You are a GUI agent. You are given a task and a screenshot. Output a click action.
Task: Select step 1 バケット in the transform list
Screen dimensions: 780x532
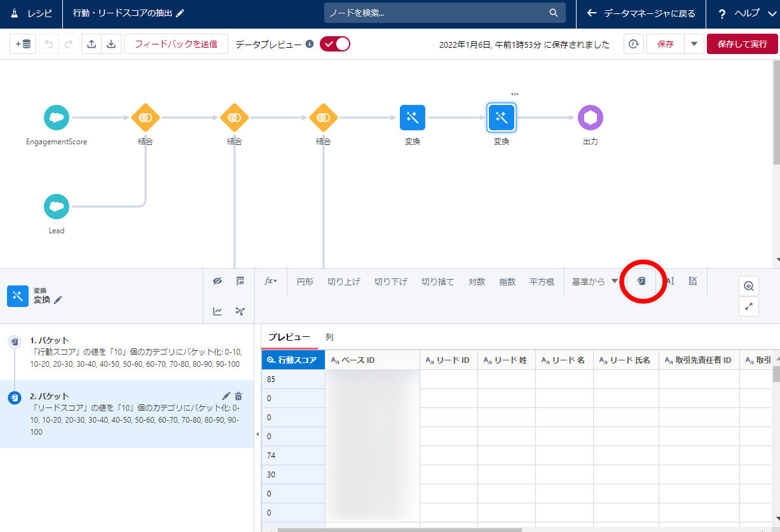[127, 351]
